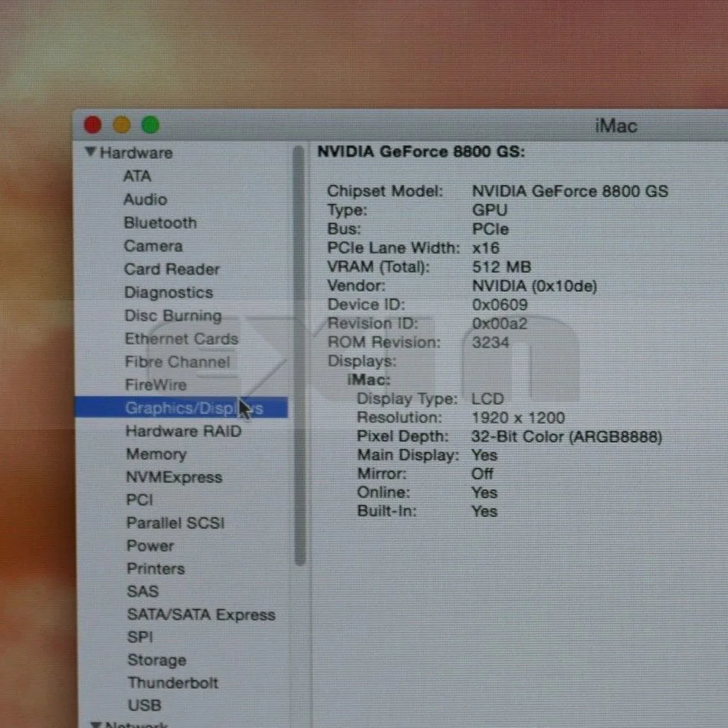Select Parallel SCSI entry
This screenshot has height=728, width=728.
[x=175, y=523]
